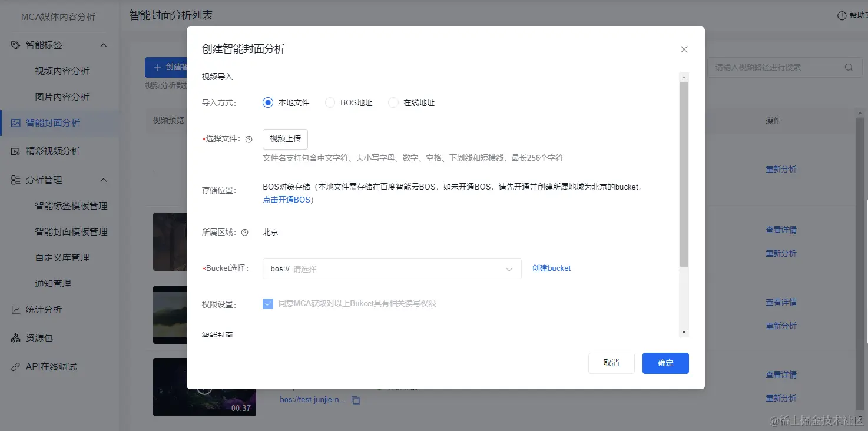Click 重新分析 for the 00:37 video row
Viewport: 868px width, 431px height.
click(781, 398)
